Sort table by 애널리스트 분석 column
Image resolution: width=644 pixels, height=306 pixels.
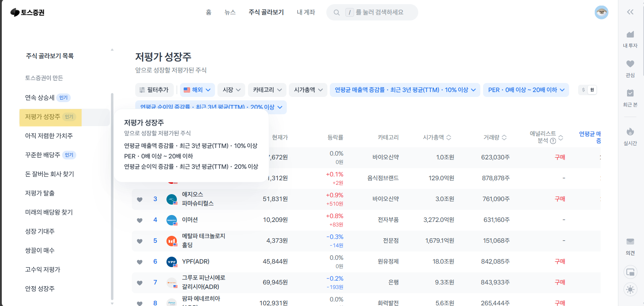point(546,137)
